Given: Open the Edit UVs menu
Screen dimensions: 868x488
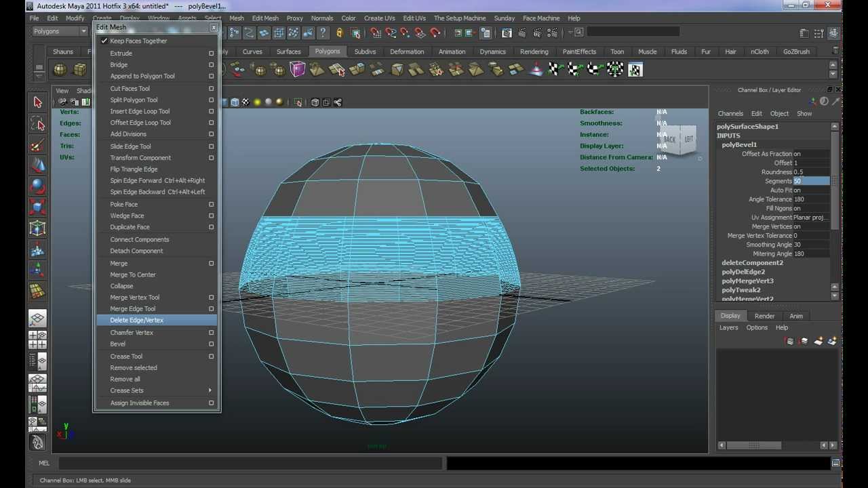Looking at the screenshot, I should [414, 18].
